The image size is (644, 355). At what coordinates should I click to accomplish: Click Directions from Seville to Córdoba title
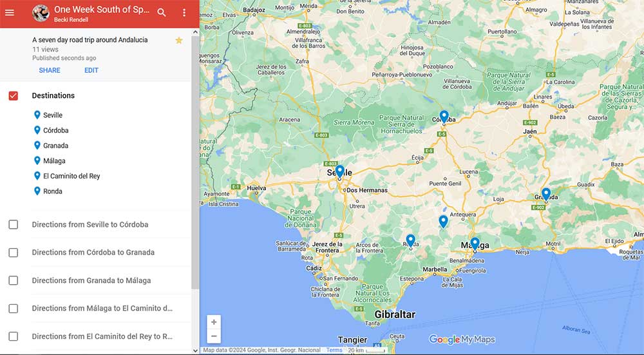(90, 224)
